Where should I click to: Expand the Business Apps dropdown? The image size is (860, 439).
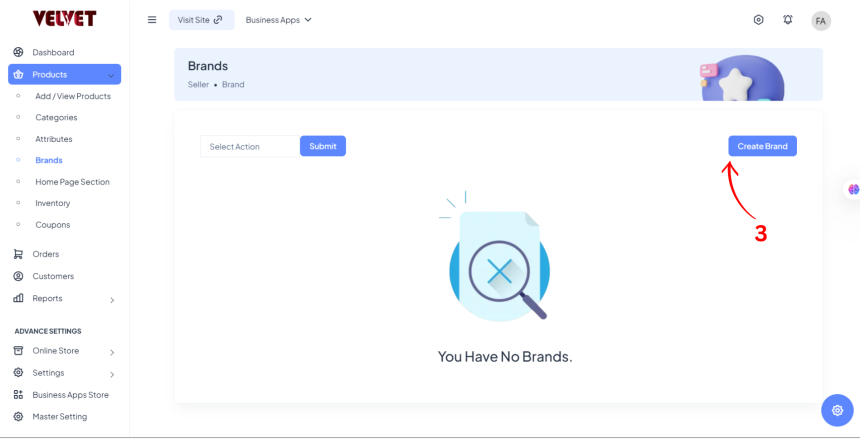pyautogui.click(x=279, y=20)
